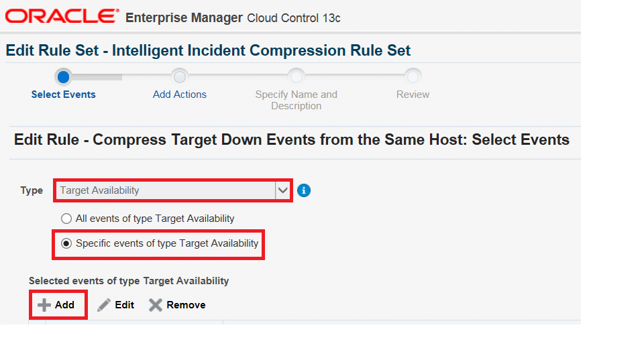Screen dimensions: 644x362
Task: Click the Review step circle
Action: point(413,76)
